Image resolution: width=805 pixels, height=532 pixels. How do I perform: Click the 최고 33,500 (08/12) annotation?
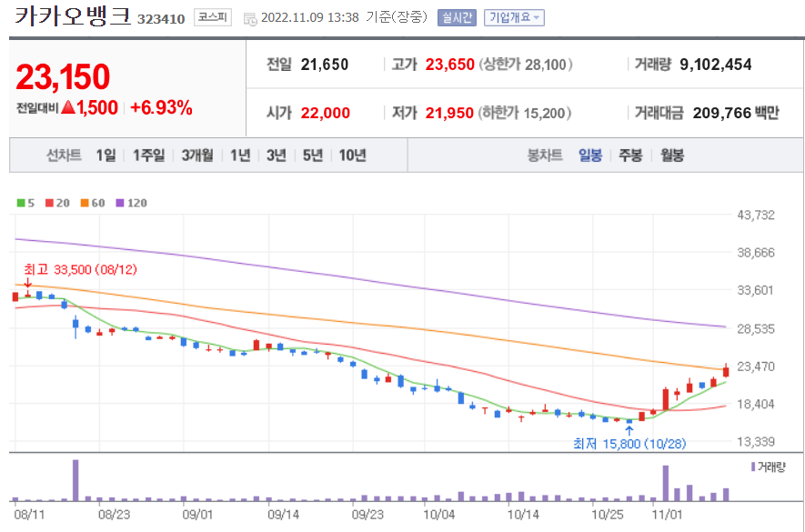(81, 269)
